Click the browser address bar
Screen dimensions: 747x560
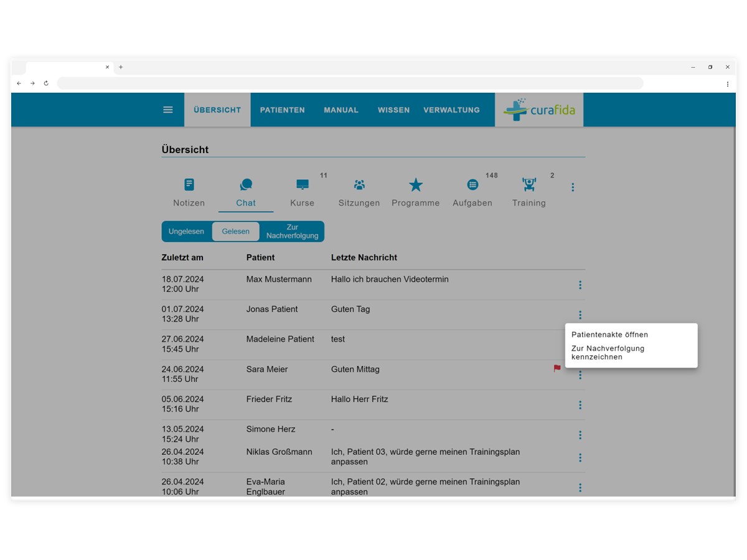click(x=350, y=83)
